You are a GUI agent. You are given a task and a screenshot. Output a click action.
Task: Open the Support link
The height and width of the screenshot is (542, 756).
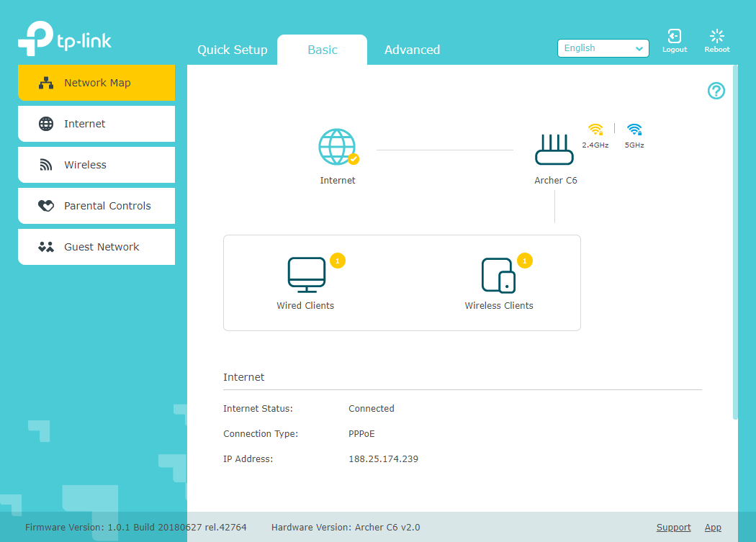[x=673, y=528]
